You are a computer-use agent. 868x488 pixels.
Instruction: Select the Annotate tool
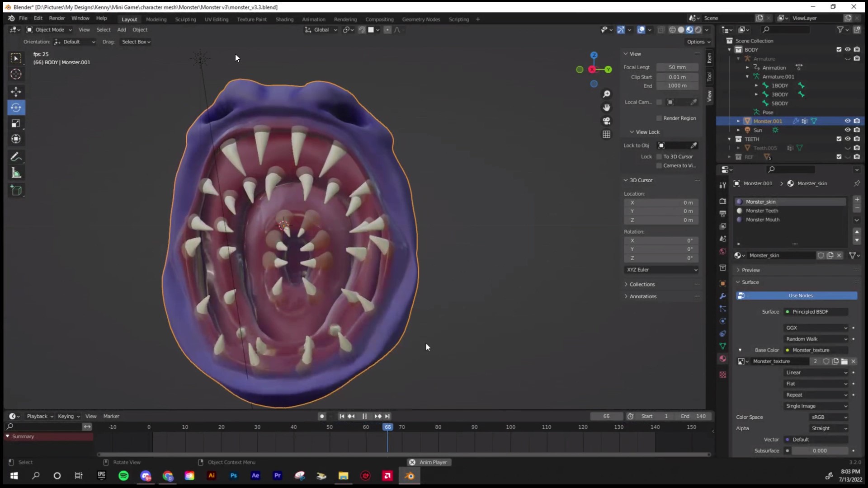pos(16,157)
